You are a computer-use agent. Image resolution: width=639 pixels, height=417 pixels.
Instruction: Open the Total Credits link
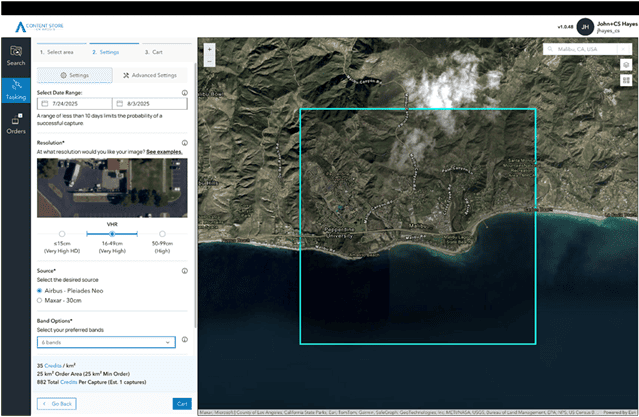point(68,382)
